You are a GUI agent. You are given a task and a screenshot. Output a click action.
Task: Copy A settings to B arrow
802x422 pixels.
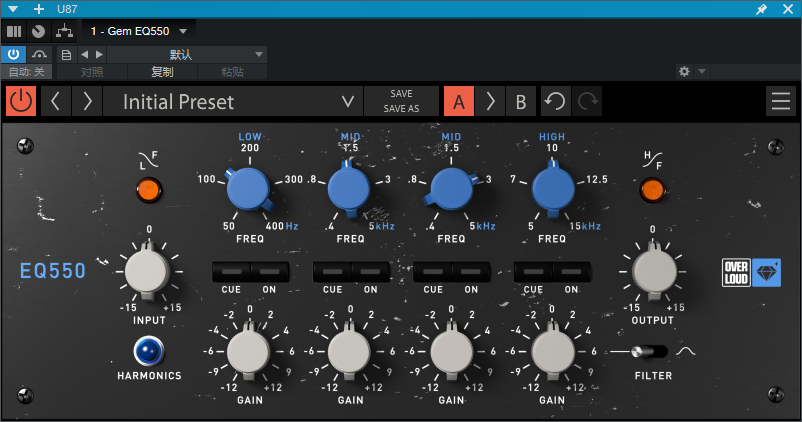pyautogui.click(x=490, y=101)
